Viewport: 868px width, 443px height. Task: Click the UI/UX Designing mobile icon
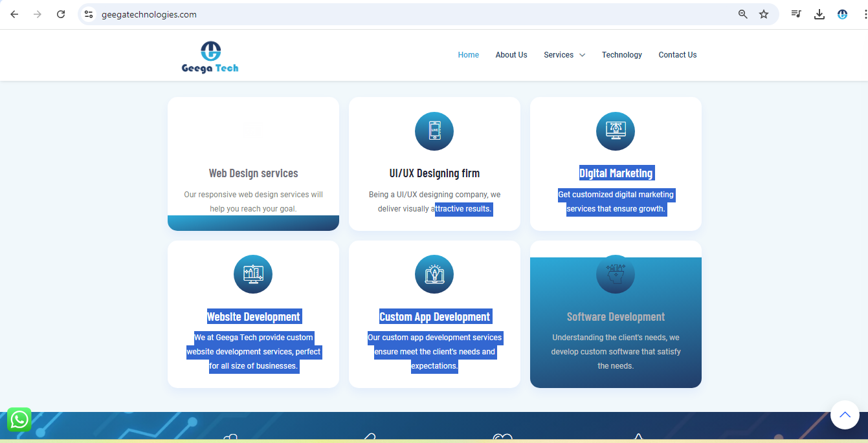(434, 131)
